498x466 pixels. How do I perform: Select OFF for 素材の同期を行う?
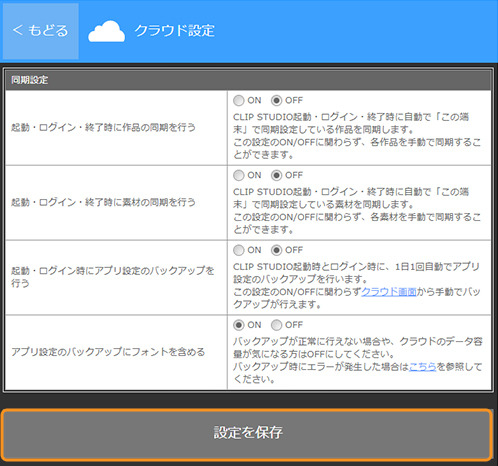276,175
